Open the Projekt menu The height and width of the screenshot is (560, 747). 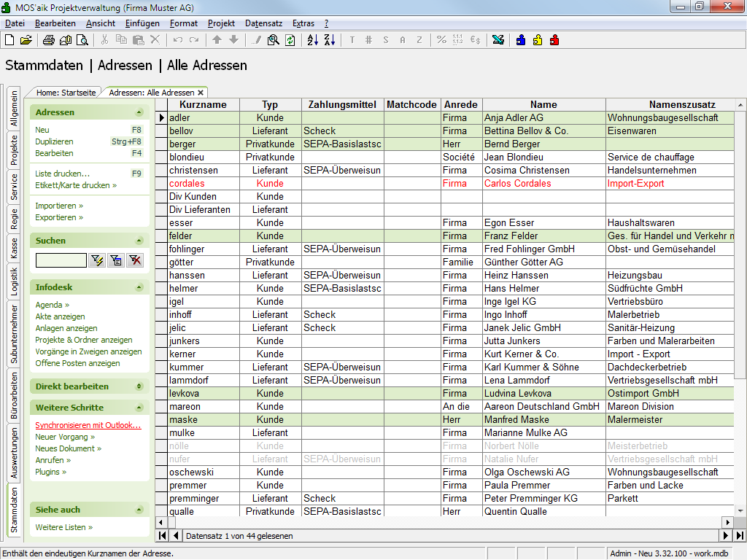(221, 23)
